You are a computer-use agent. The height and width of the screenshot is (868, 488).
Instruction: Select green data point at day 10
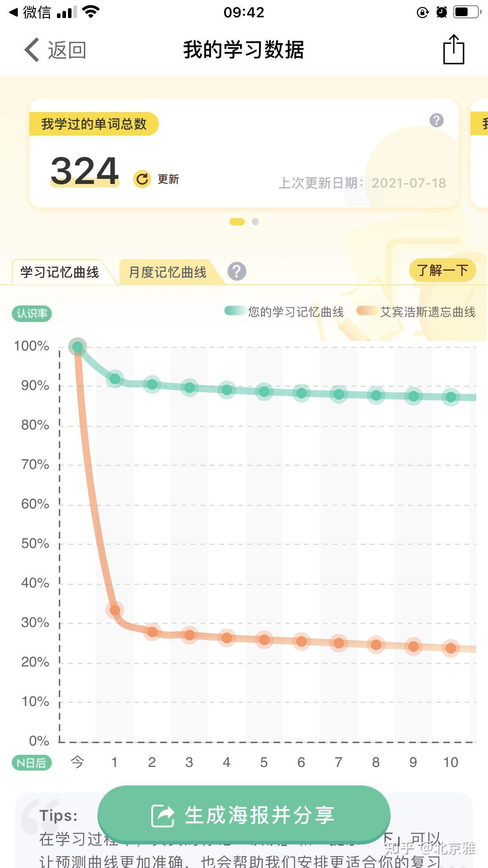pos(451,397)
